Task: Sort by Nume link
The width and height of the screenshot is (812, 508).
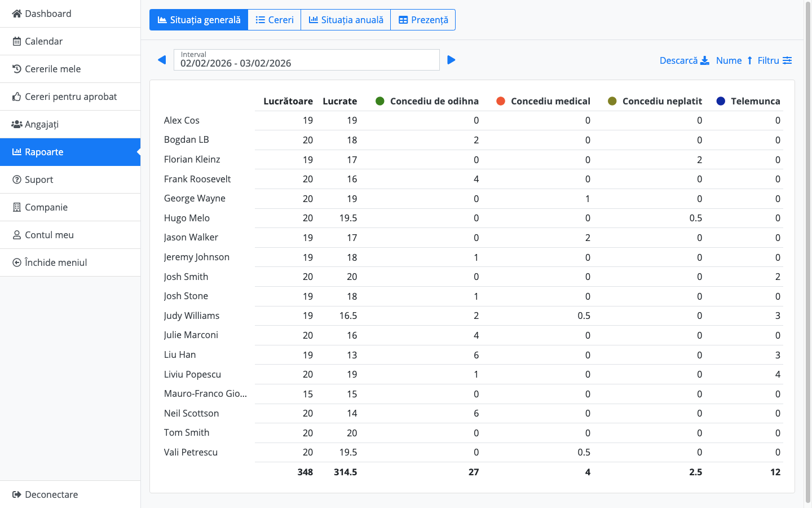Action: 729,60
